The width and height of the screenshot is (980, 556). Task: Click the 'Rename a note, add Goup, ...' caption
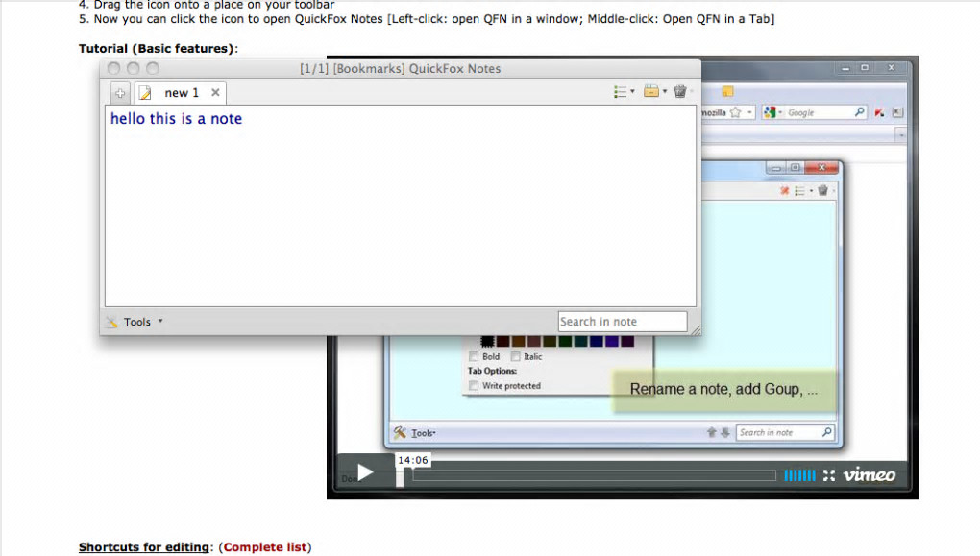[x=723, y=389]
